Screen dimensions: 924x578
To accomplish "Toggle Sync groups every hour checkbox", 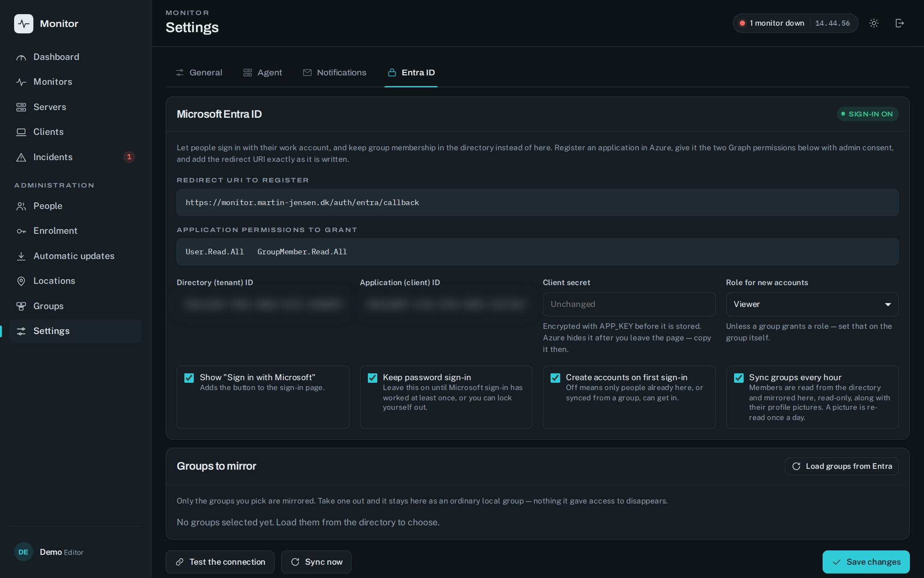I will 739,378.
